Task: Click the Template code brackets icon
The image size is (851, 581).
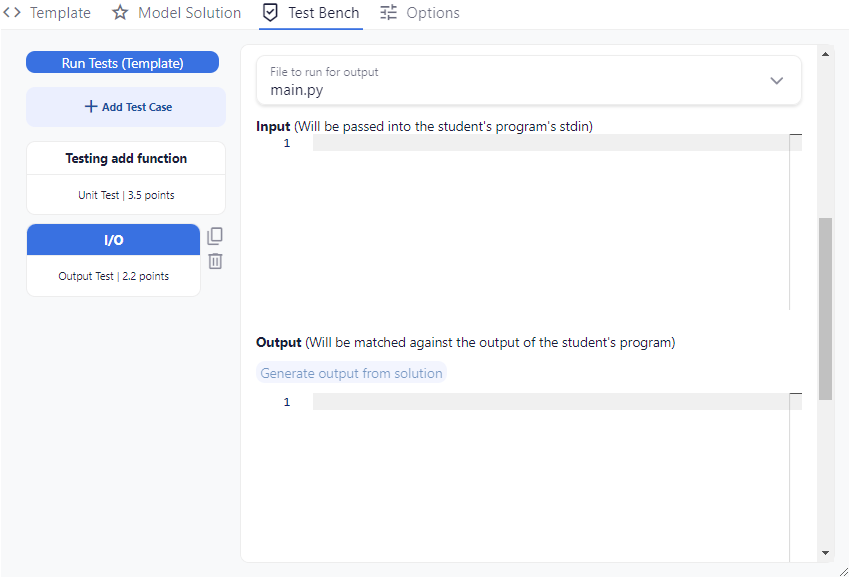Action: tap(12, 12)
